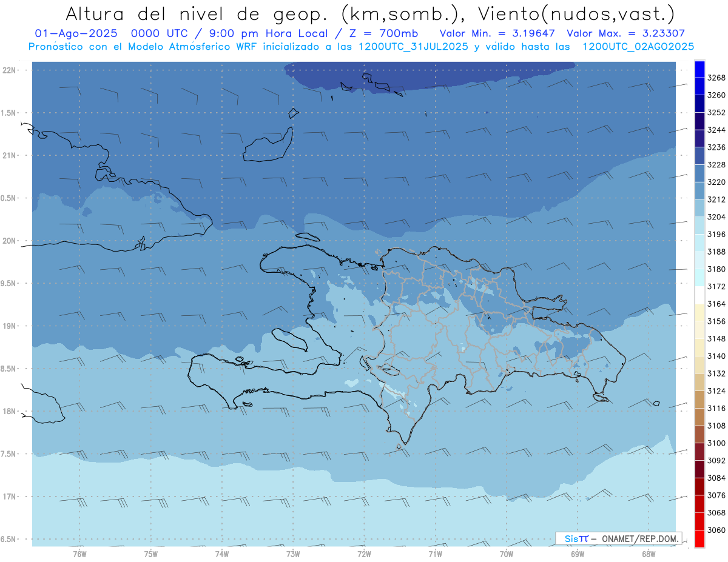
Task: Click the '20N' latitude label
Action: 8,241
